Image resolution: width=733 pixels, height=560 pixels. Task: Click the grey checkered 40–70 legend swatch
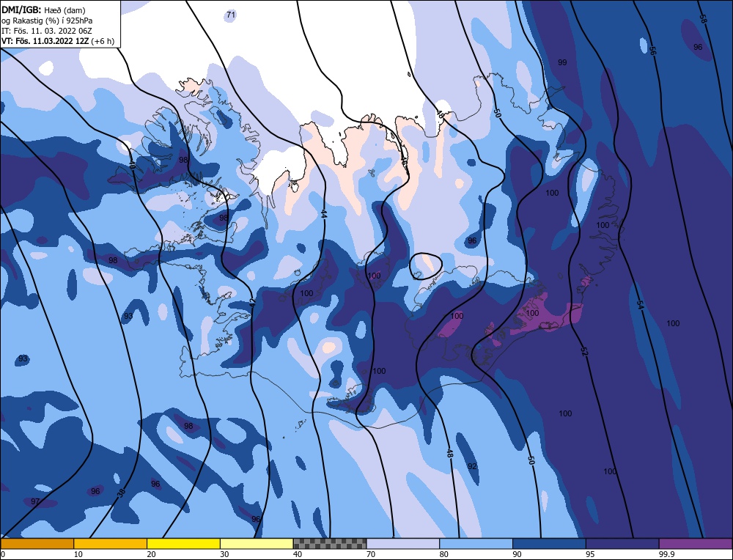click(x=330, y=543)
